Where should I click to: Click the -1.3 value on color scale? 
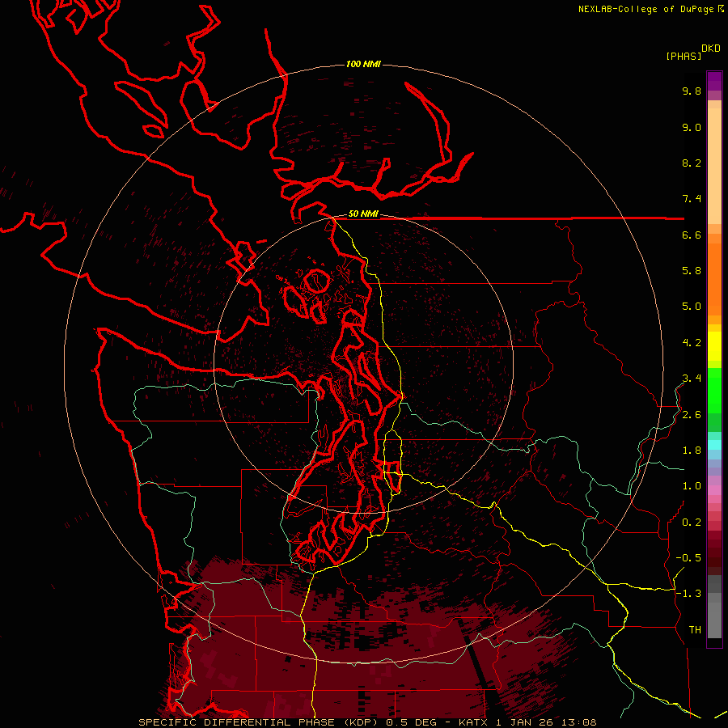[x=688, y=594]
